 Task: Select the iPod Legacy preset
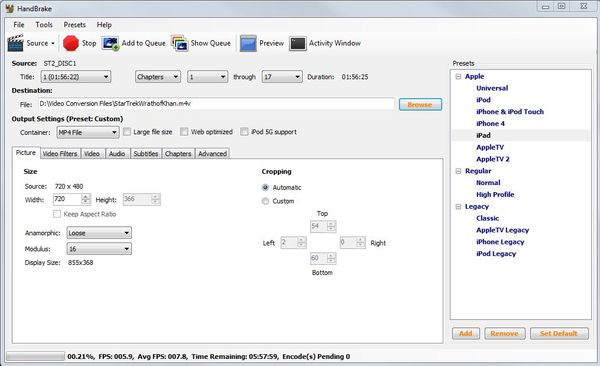[x=496, y=254]
